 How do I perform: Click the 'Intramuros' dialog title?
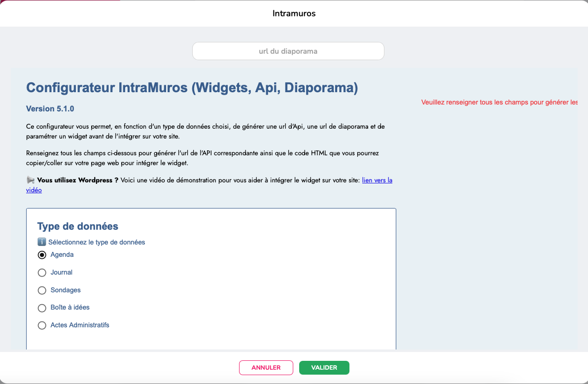point(294,13)
